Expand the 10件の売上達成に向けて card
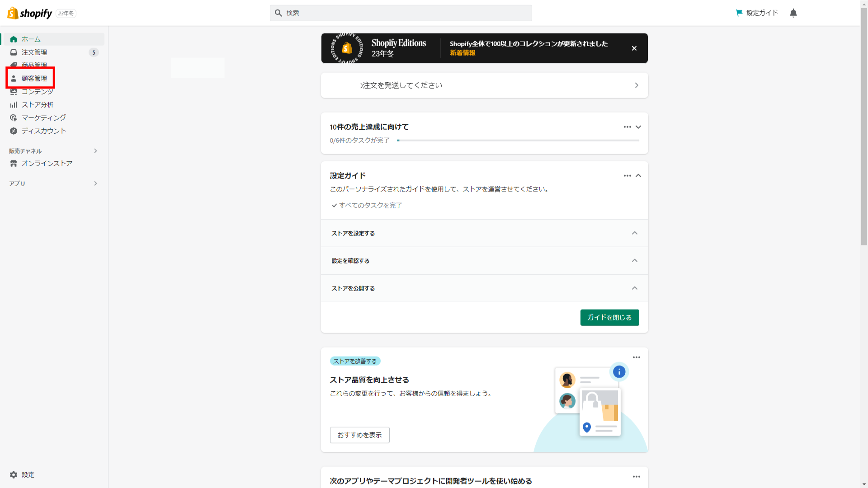This screenshot has width=868, height=488. (638, 127)
